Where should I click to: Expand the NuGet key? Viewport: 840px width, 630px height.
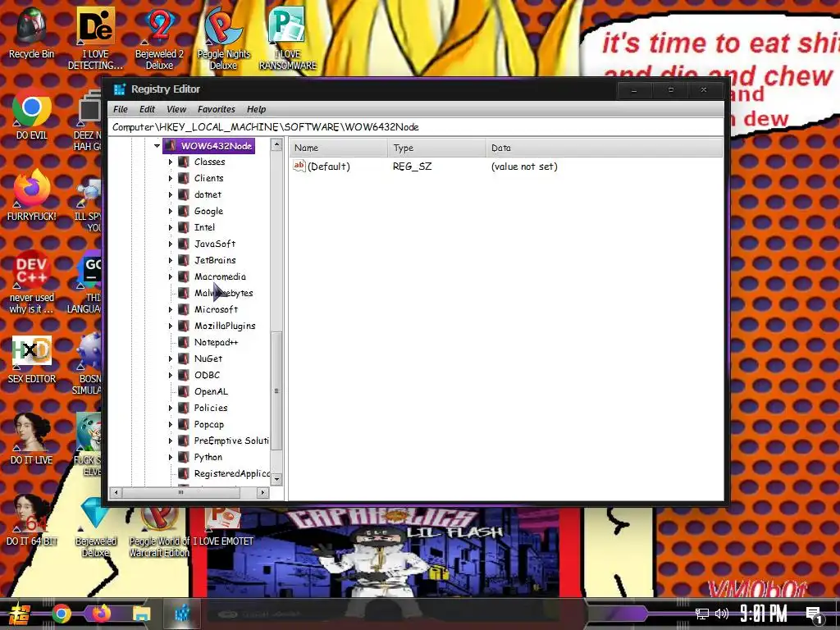click(x=171, y=359)
